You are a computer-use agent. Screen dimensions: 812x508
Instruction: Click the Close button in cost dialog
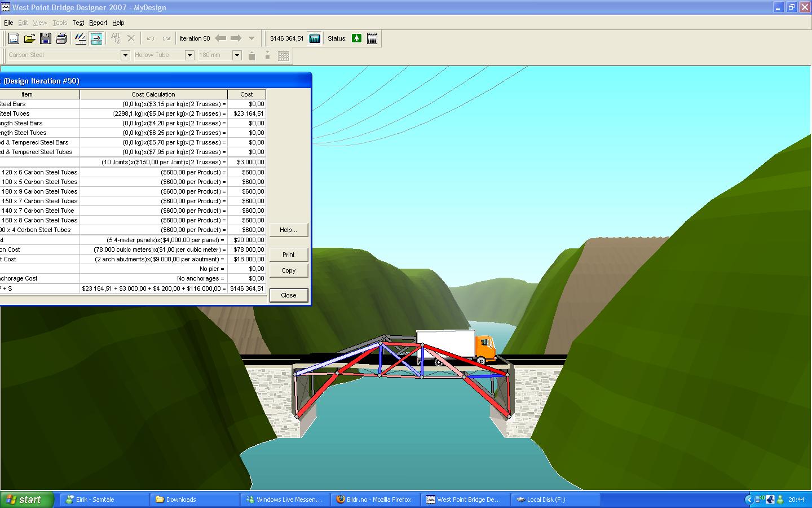click(x=288, y=295)
